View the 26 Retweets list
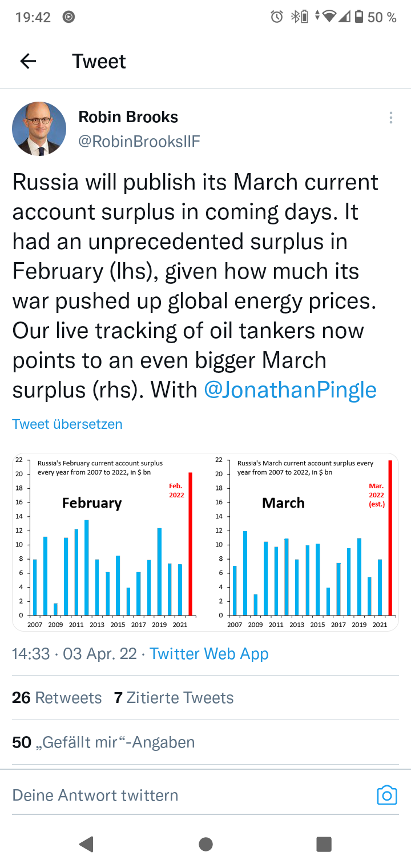The image size is (411, 868). (x=57, y=698)
